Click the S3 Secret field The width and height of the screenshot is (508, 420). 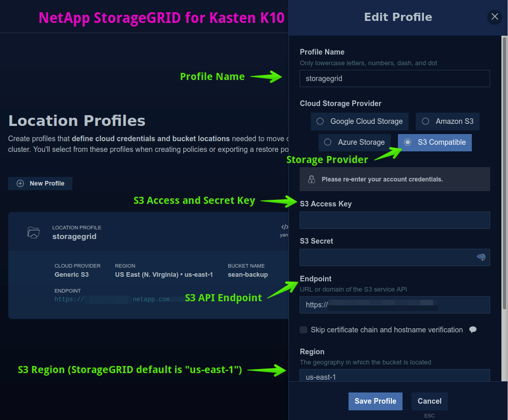394,257
